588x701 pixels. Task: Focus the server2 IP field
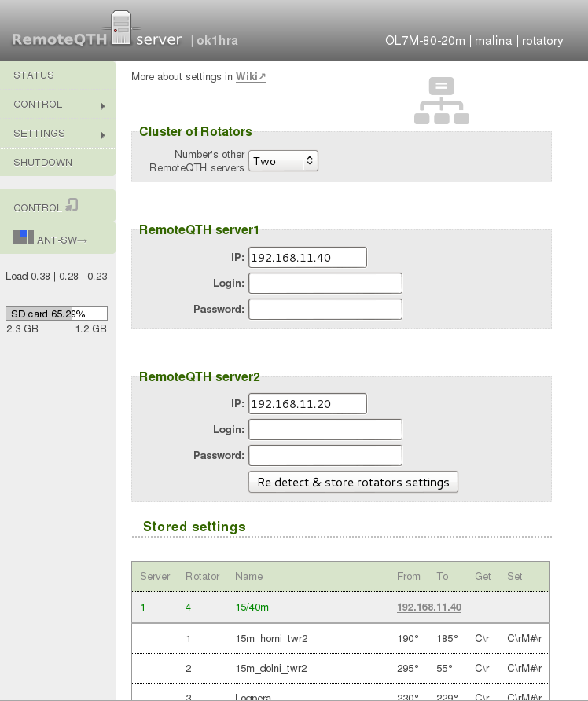(x=307, y=404)
